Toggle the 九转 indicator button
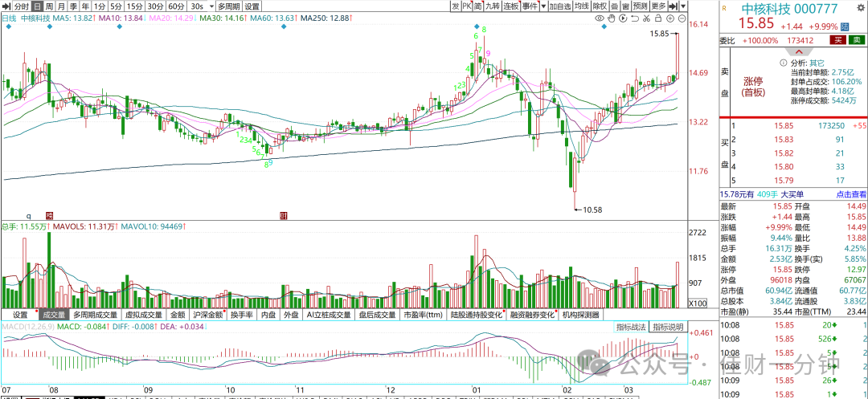 click(492, 6)
